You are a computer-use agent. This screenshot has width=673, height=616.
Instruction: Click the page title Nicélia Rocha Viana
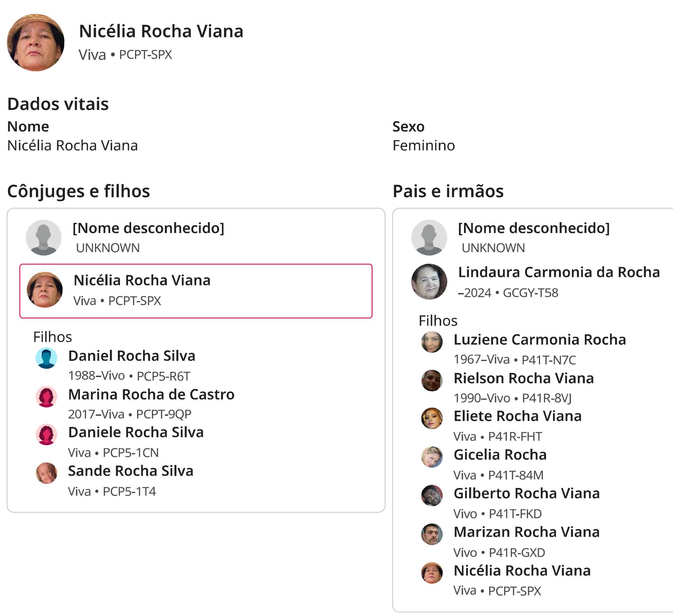coord(161,31)
